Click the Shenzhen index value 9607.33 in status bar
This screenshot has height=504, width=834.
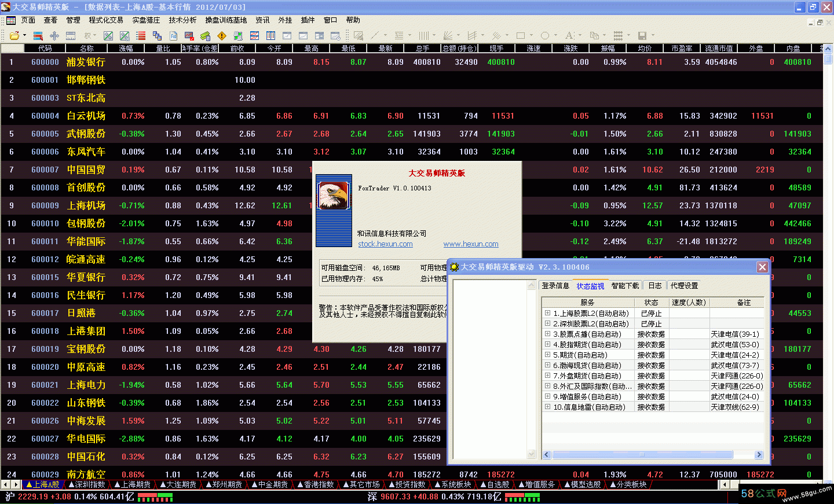396,496
